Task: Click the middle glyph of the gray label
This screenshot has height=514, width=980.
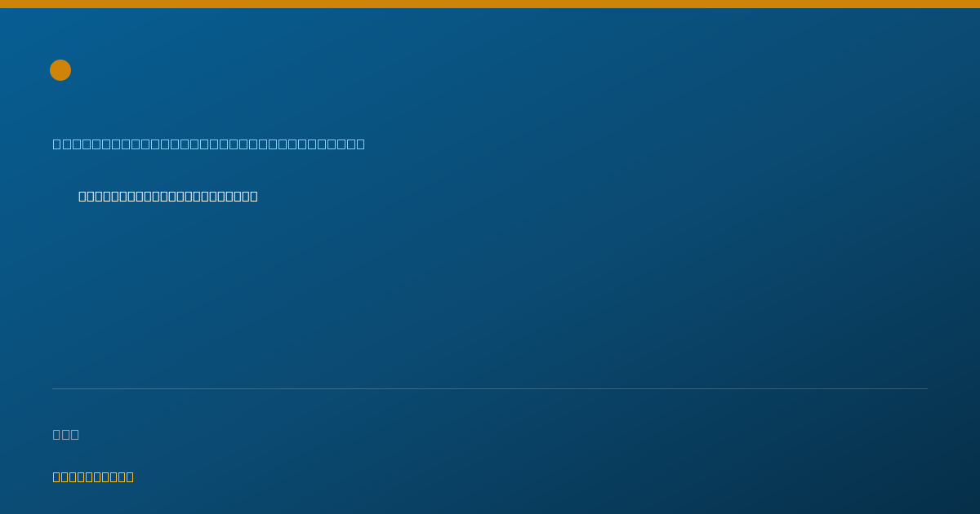Action: (66, 435)
